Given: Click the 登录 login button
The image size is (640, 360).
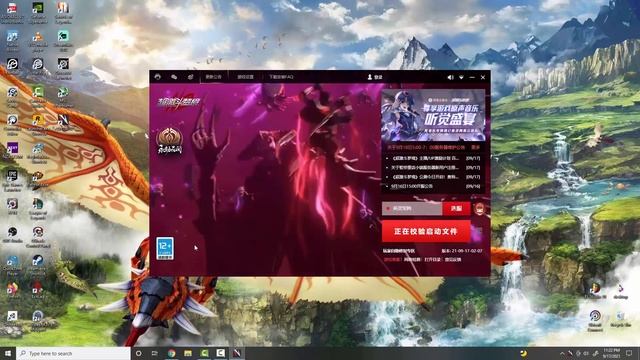Looking at the screenshot, I should [x=375, y=77].
